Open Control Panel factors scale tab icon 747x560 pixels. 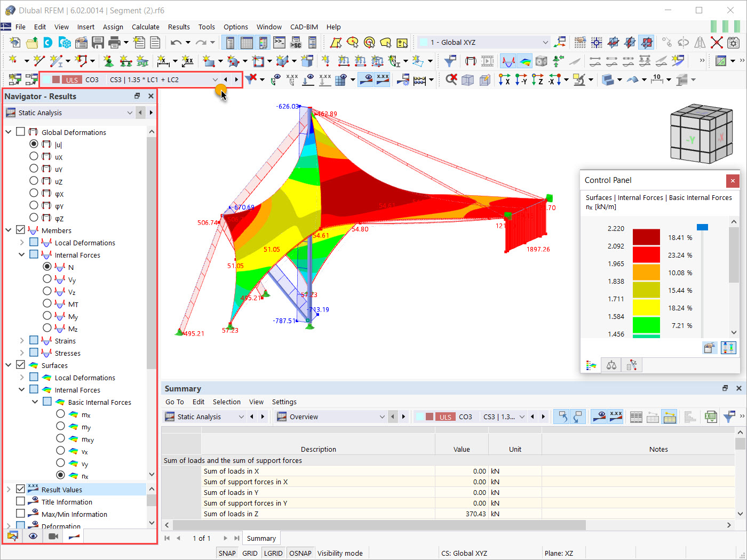pos(611,365)
